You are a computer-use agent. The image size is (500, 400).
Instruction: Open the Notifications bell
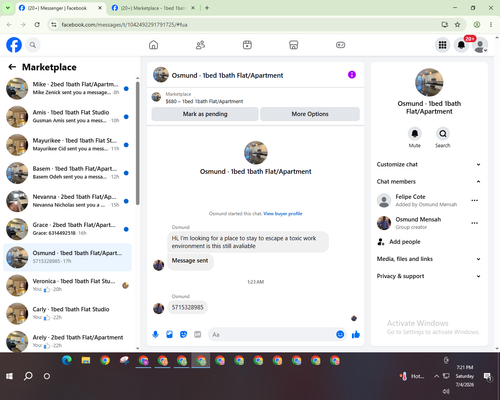click(461, 45)
